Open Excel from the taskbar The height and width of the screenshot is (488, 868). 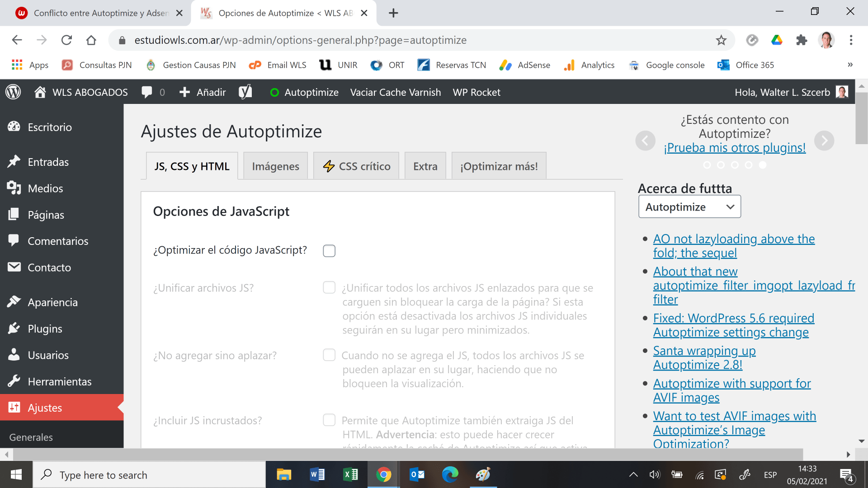point(350,475)
